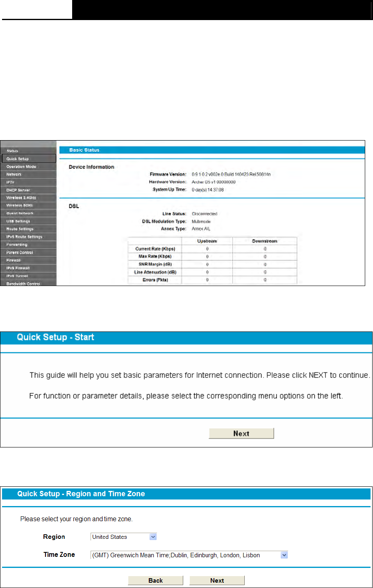Click the Time Zone field label

click(59, 554)
